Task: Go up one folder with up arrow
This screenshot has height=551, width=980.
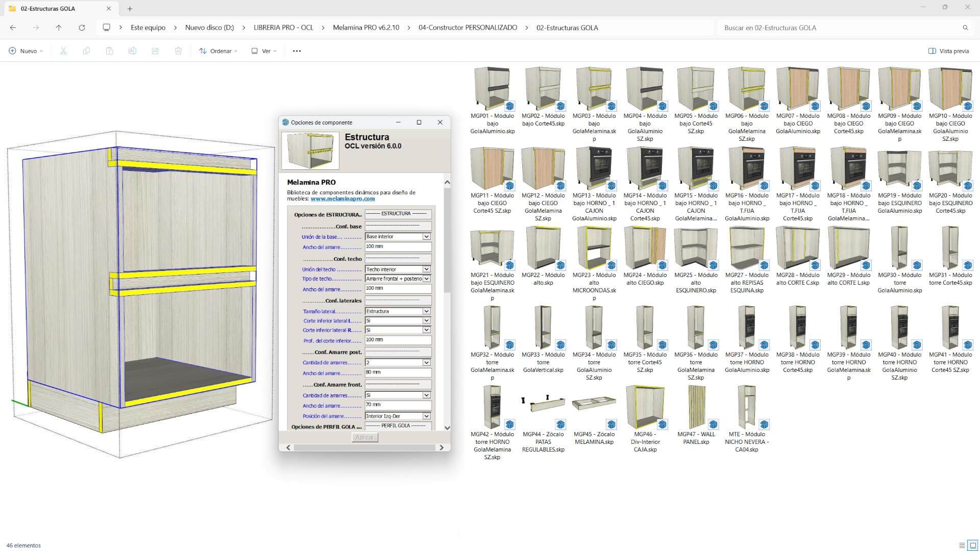Action: 59,28
